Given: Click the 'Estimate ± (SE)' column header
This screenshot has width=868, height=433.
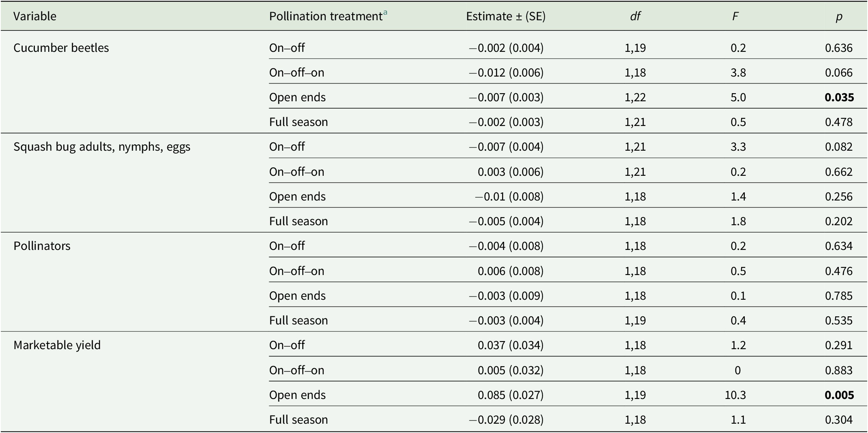Looking at the screenshot, I should tap(506, 16).
